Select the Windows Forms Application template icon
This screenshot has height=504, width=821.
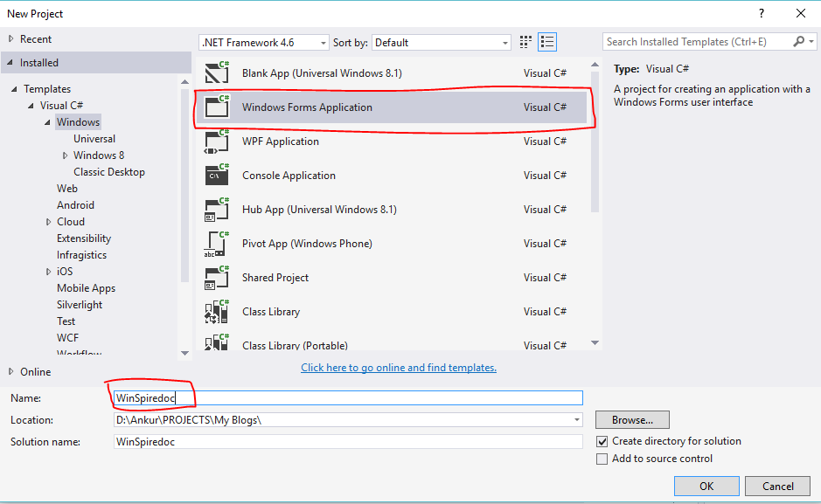click(x=217, y=107)
